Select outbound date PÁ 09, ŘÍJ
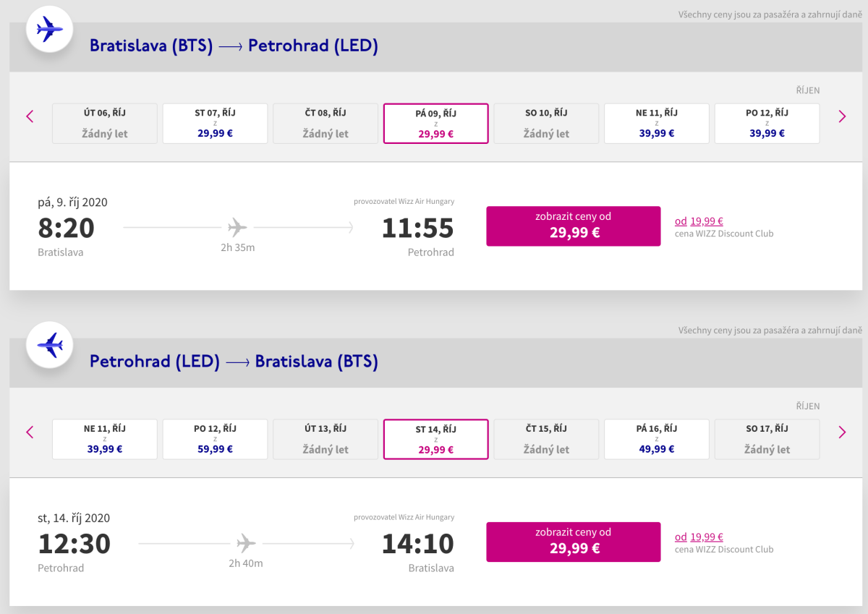This screenshot has width=868, height=614. tap(435, 124)
